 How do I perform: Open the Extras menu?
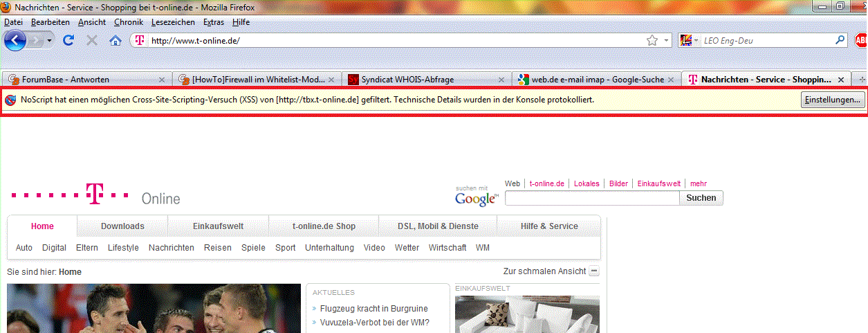click(214, 22)
